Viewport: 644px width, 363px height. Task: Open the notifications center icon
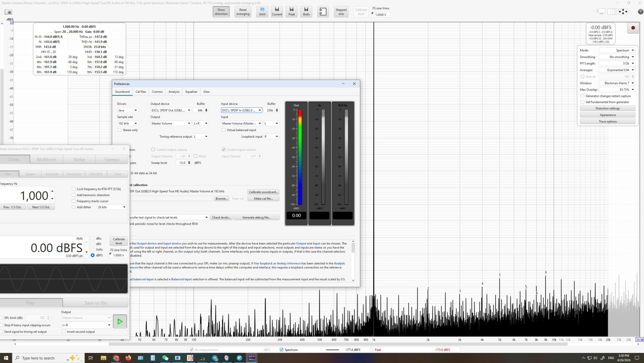coord(637,358)
